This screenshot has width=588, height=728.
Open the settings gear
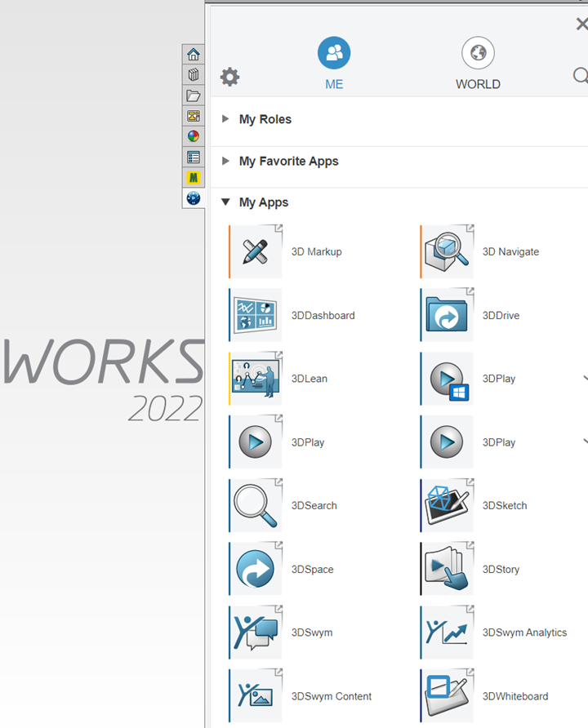pyautogui.click(x=230, y=77)
